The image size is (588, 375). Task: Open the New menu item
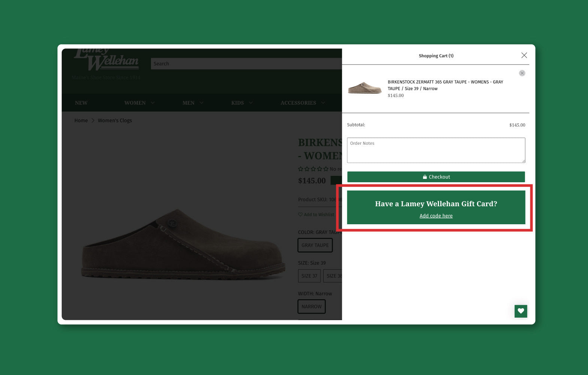point(81,103)
